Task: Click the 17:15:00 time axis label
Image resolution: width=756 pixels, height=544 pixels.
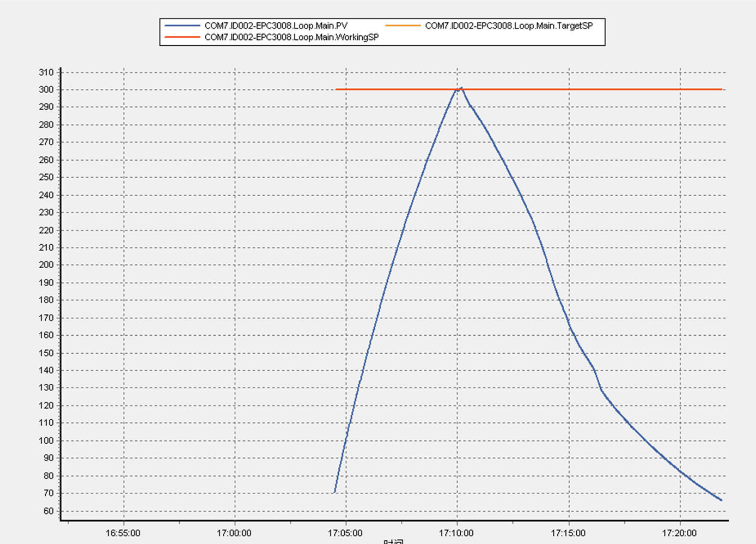Action: [568, 533]
